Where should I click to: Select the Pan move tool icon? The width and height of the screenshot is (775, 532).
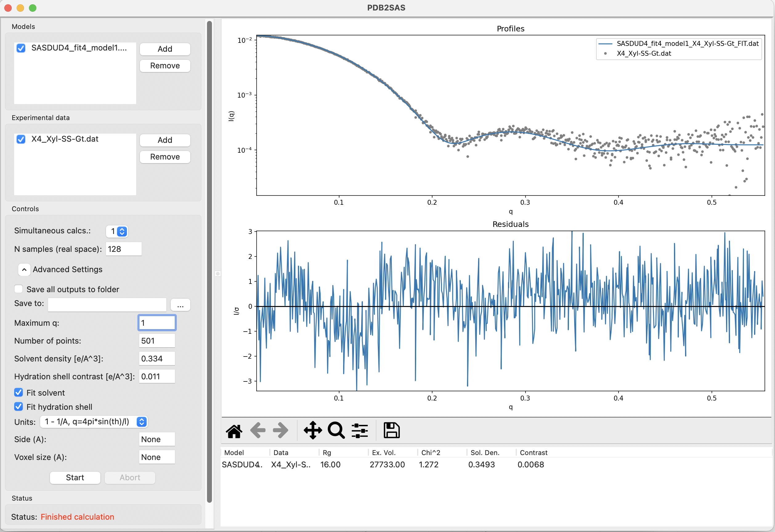[x=313, y=431]
